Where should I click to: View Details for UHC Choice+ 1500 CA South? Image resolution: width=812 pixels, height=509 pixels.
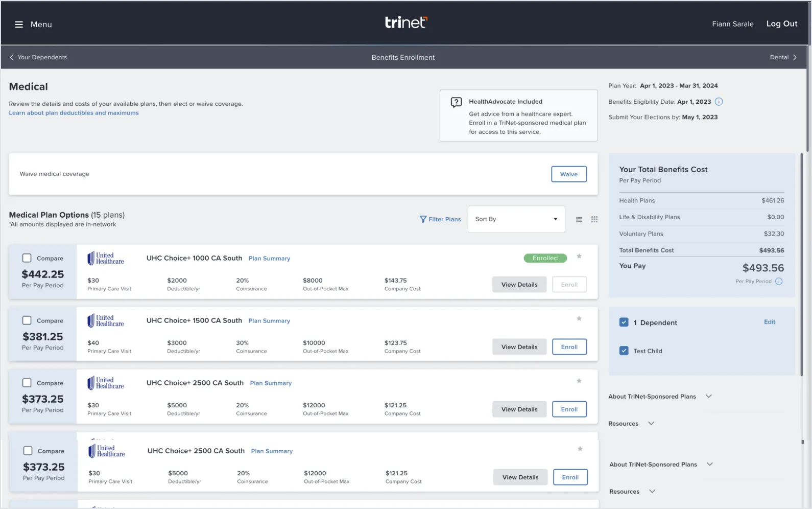coord(519,347)
